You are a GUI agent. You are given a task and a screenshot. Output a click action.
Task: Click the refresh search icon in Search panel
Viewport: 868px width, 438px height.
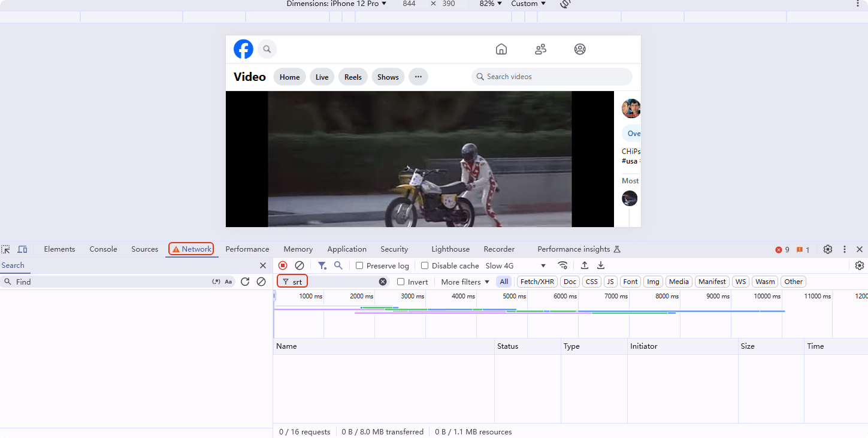tap(245, 282)
